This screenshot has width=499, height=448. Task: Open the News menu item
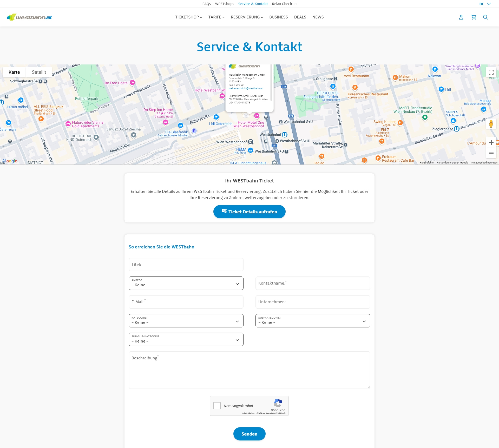point(318,17)
